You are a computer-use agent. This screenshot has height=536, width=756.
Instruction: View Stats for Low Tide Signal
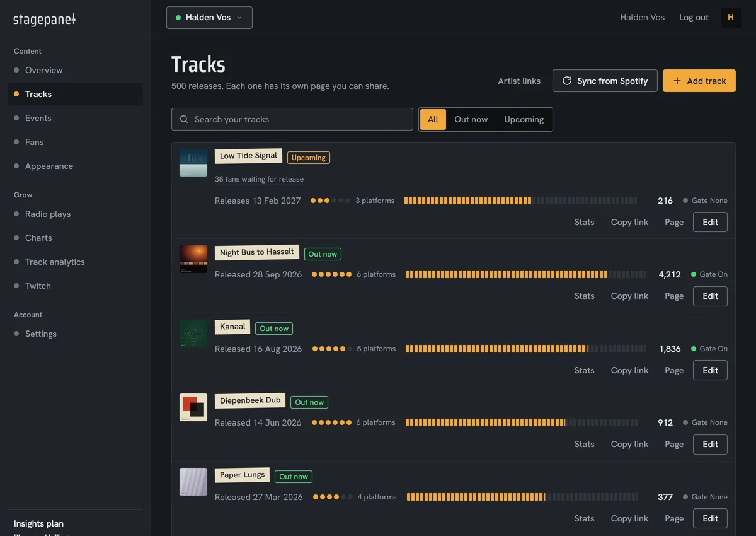click(x=584, y=222)
